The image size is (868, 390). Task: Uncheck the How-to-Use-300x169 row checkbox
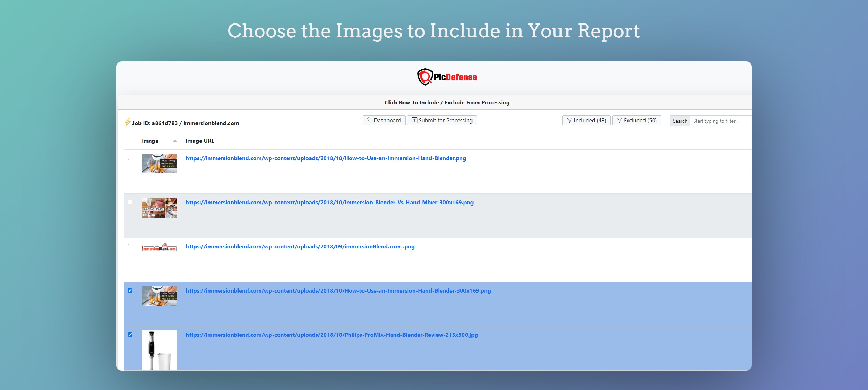click(x=130, y=290)
